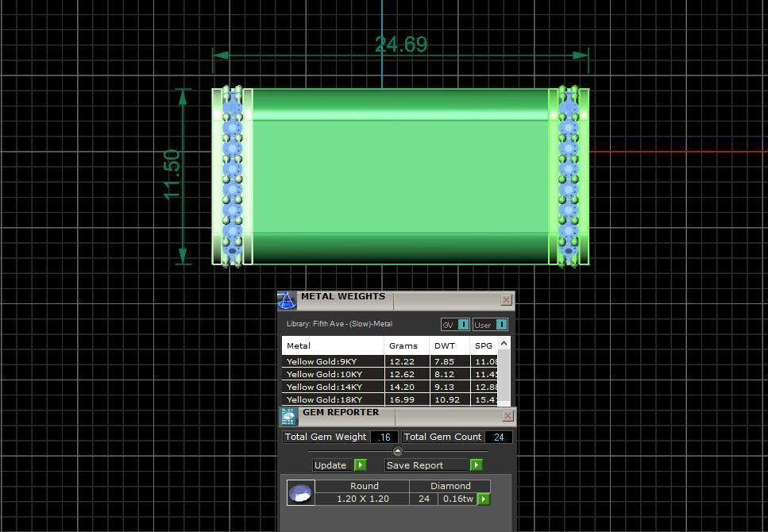Screen dimensions: 768x532
Task: Click the Metal Weights scale icon
Action: (x=287, y=300)
